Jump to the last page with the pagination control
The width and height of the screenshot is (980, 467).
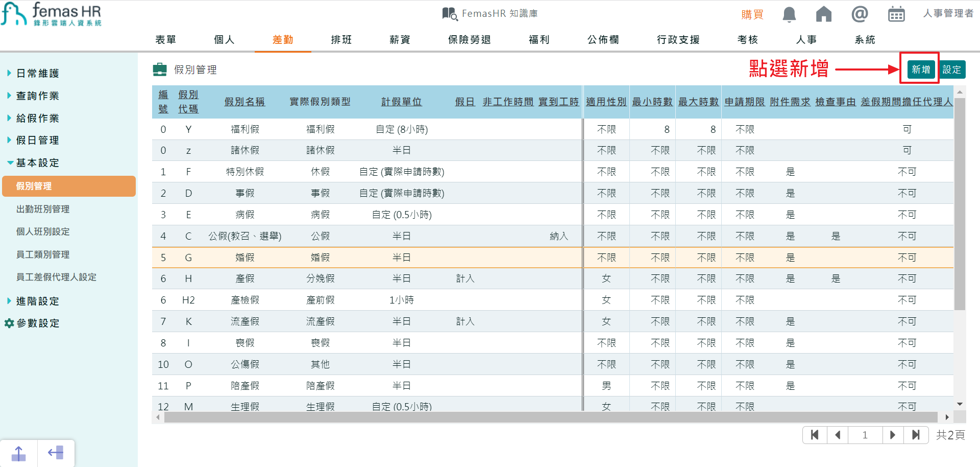click(916, 435)
